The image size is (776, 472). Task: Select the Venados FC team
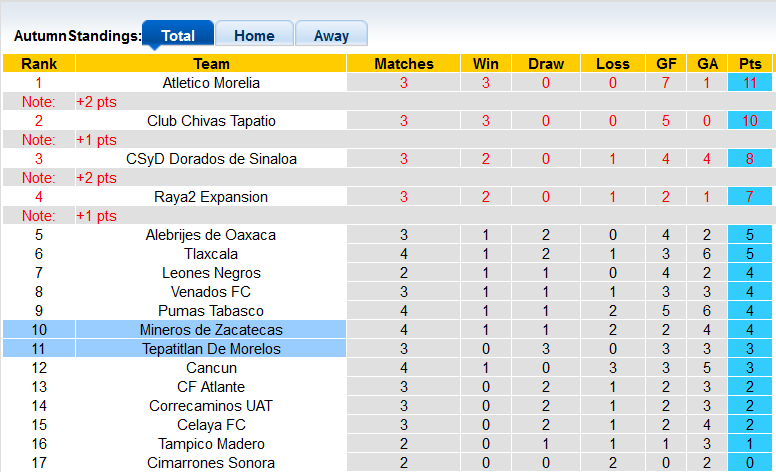click(211, 292)
